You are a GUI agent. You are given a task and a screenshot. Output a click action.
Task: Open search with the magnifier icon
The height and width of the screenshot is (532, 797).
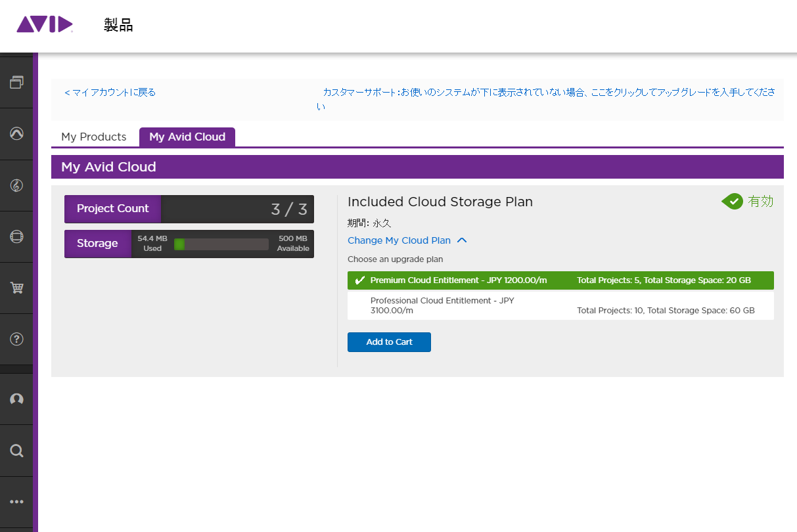click(17, 451)
